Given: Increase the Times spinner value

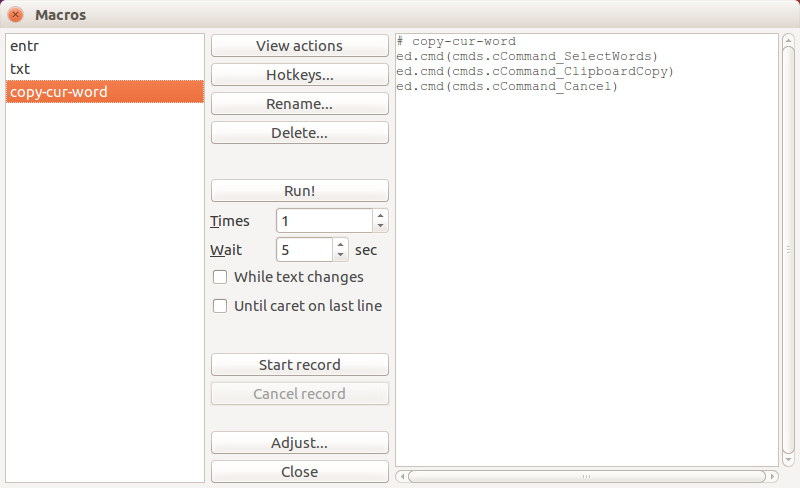Looking at the screenshot, I should (x=380, y=216).
